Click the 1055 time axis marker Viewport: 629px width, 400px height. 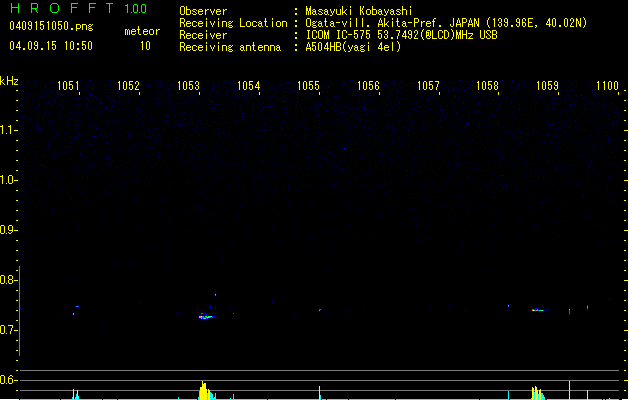tap(308, 85)
